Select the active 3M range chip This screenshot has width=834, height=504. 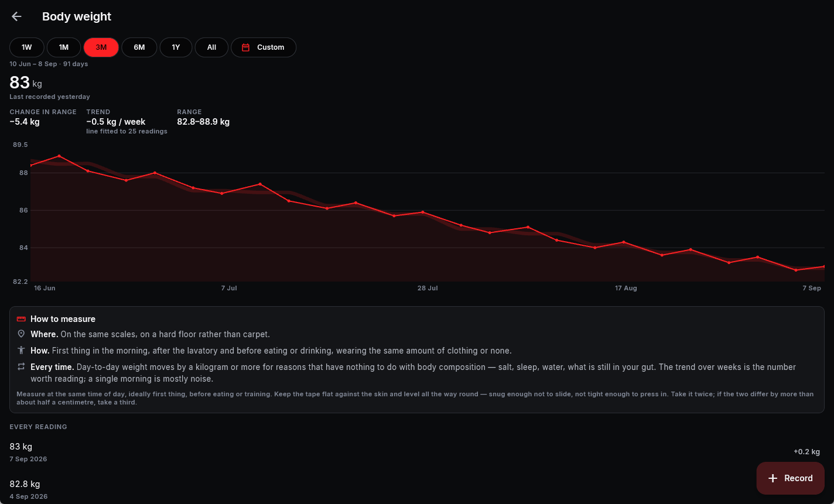click(x=101, y=47)
